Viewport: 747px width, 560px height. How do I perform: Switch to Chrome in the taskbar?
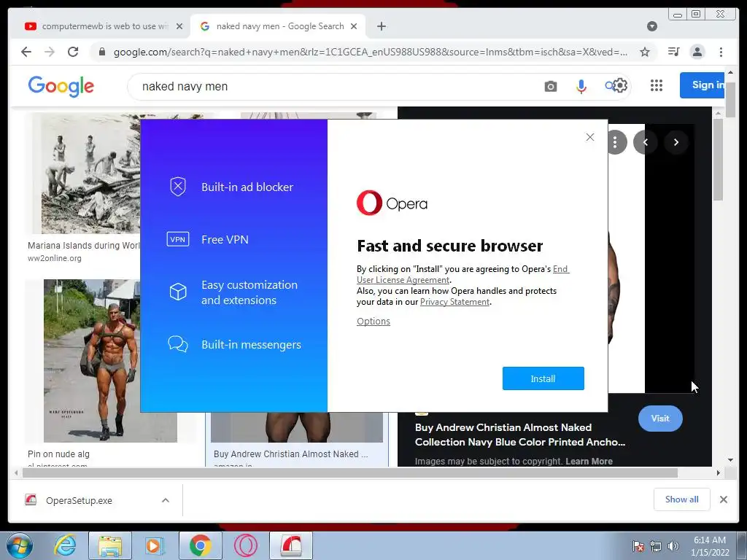pos(201,545)
